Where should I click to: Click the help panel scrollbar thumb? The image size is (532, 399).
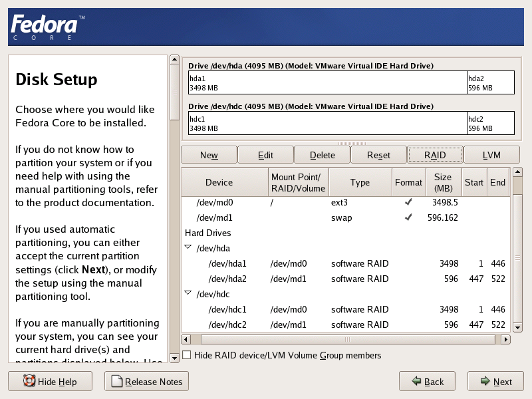[x=174, y=92]
